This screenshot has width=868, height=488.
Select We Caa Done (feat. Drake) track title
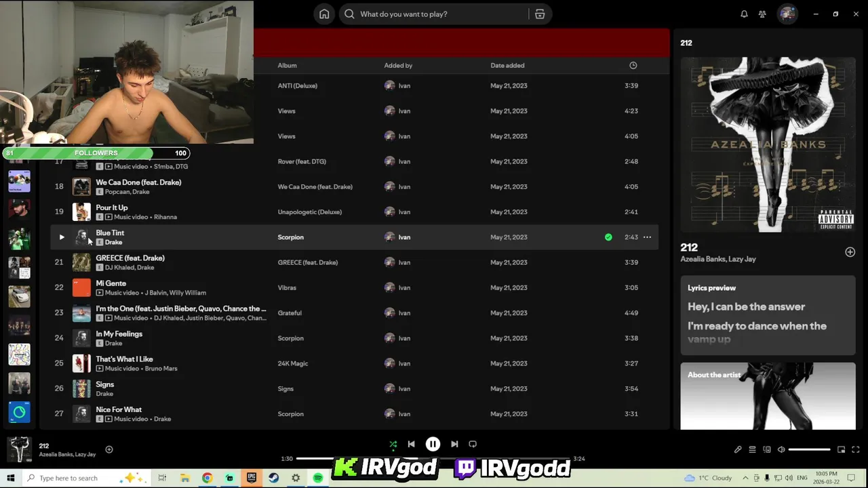[x=138, y=182]
